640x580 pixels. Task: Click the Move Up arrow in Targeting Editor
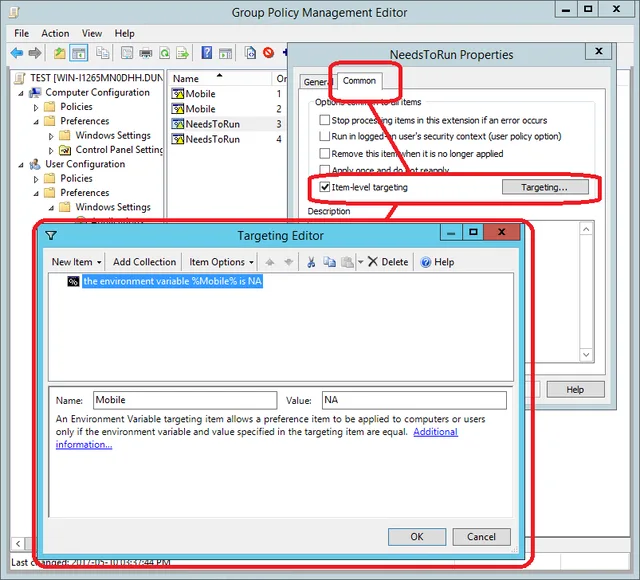click(x=270, y=262)
